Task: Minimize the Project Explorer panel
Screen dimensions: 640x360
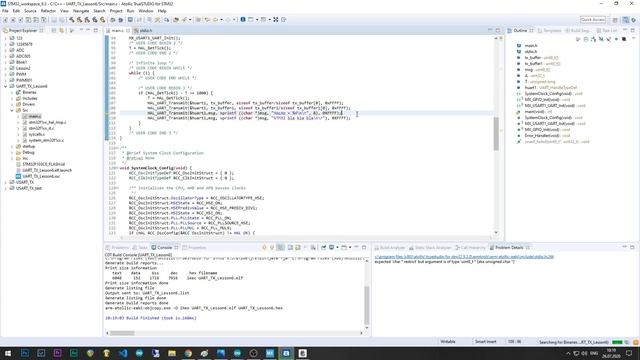Action: [x=88, y=31]
